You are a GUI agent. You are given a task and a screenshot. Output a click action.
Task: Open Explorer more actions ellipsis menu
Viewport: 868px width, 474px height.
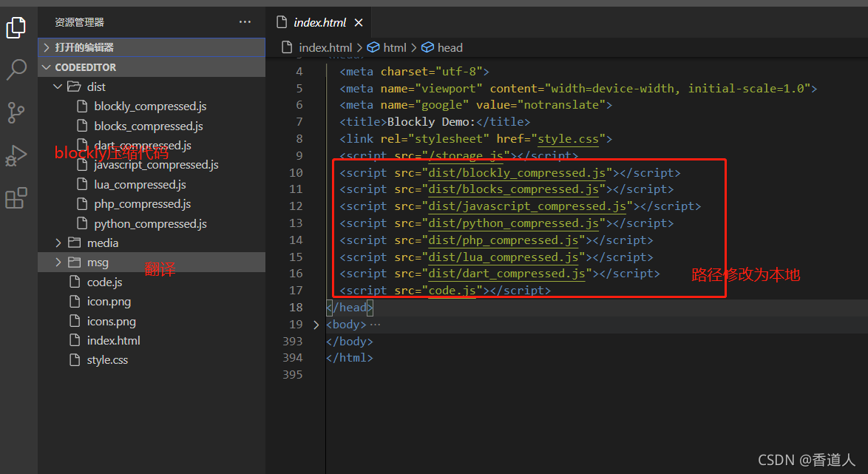tap(245, 22)
